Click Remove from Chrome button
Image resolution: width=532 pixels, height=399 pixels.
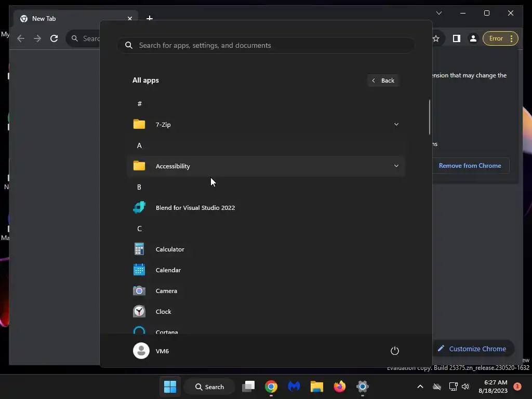tap(470, 166)
